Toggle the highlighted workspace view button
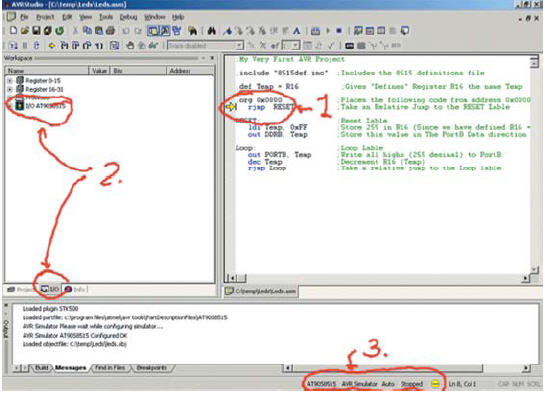The width and height of the screenshot is (545, 394). (x=153, y=31)
